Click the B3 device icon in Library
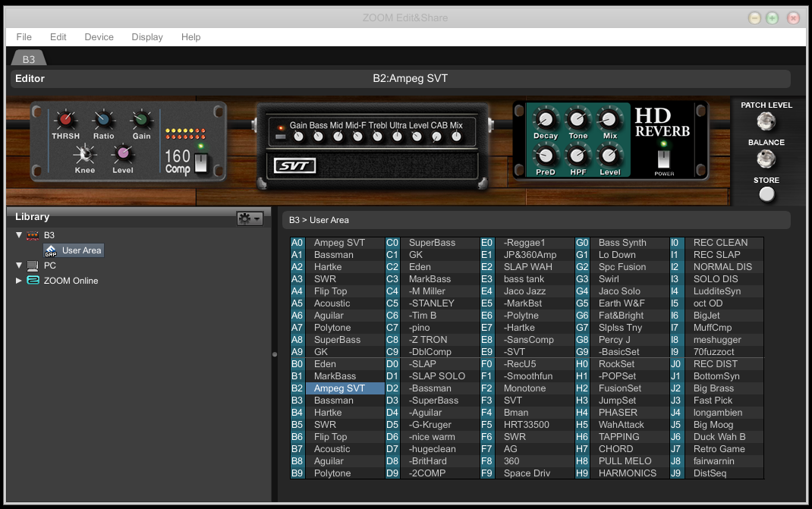 point(33,236)
